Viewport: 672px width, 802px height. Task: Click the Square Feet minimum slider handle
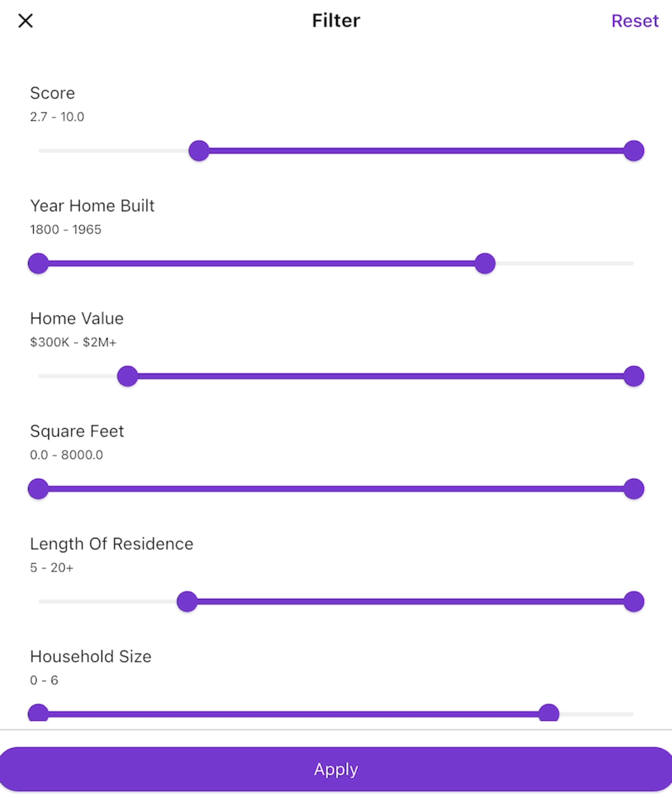tap(38, 489)
